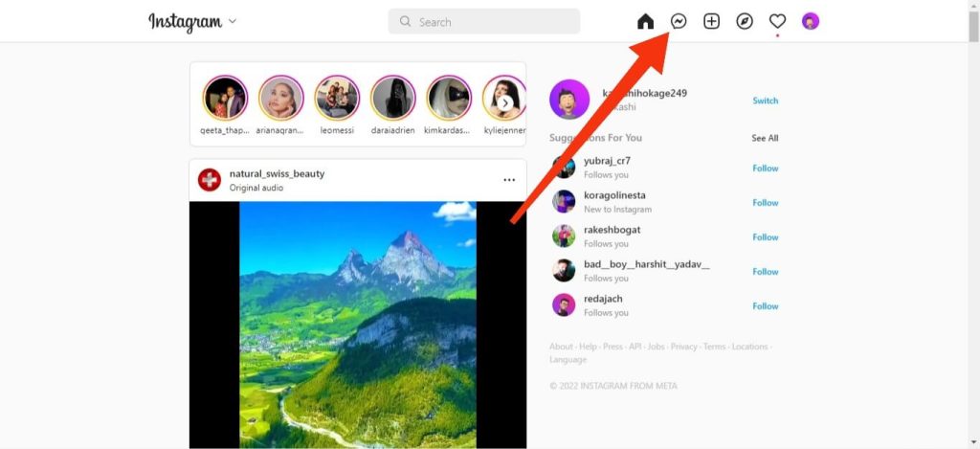Follow rakeshbogat
This screenshot has width=980, height=449.
(x=765, y=237)
